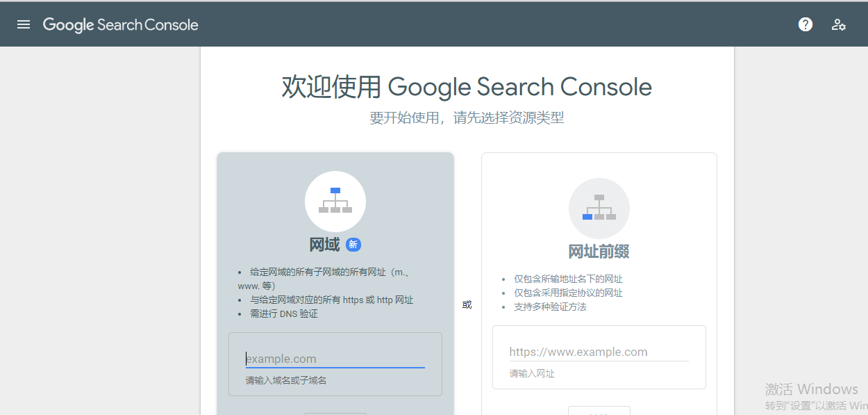Click the Google Search Console logo
This screenshot has height=415, width=868.
pyautogui.click(x=121, y=25)
